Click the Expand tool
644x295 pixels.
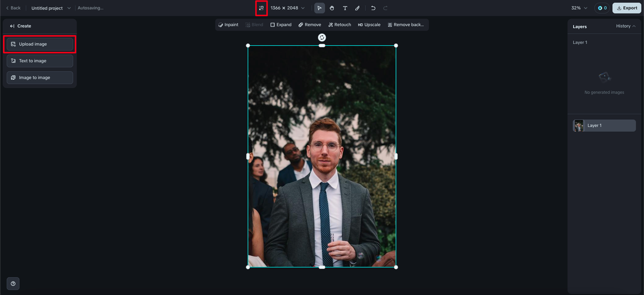pos(281,25)
